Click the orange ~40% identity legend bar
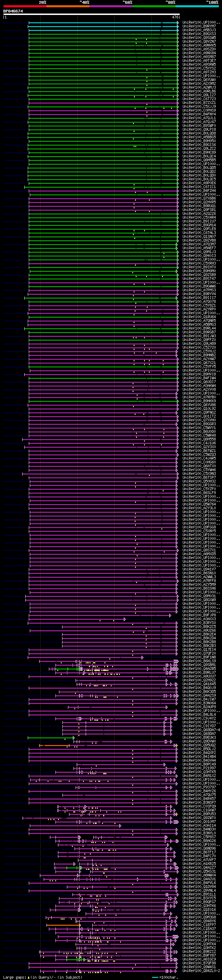This screenshot has width=222, height=980. pos(68,6)
